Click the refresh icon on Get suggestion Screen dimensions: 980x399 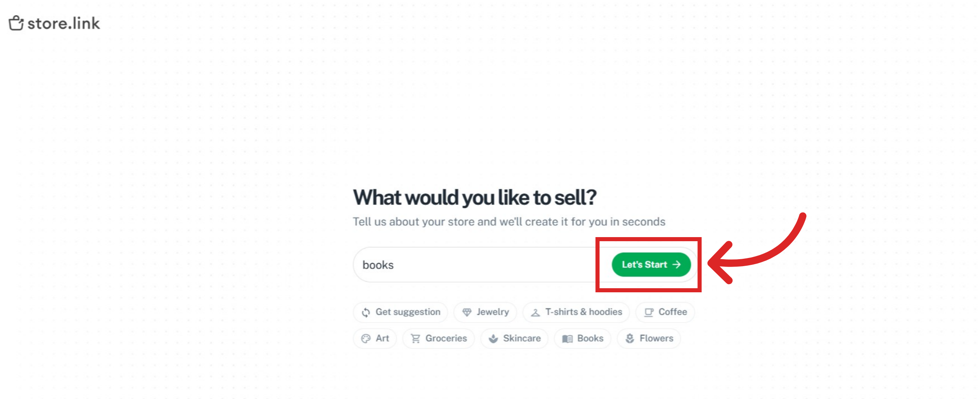click(366, 312)
